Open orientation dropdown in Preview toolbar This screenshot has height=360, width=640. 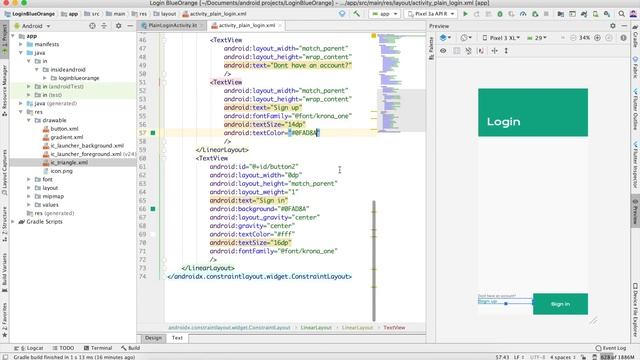[466, 38]
